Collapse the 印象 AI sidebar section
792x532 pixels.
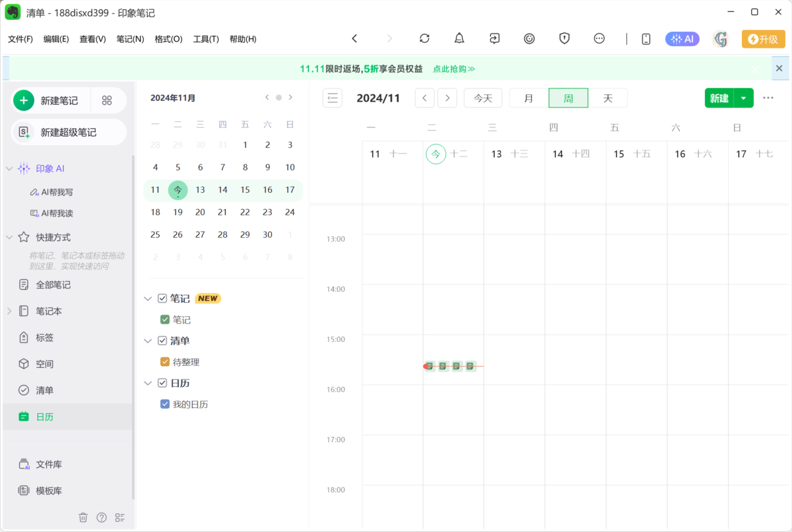[9, 168]
